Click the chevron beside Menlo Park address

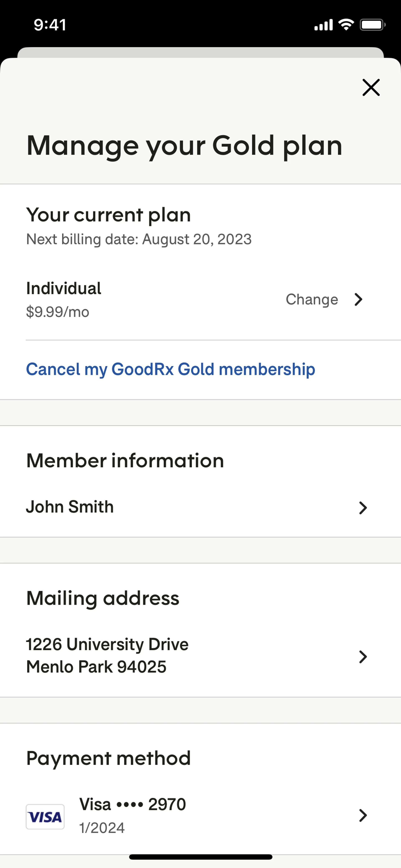click(363, 657)
